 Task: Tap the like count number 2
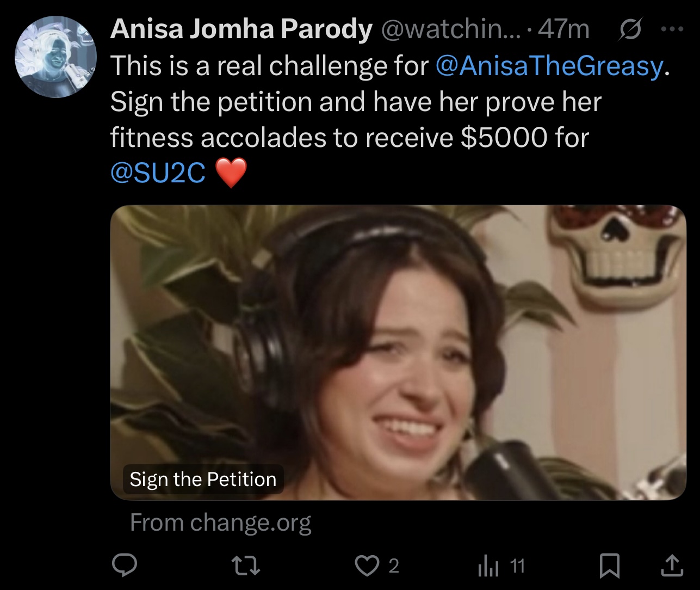tap(394, 566)
